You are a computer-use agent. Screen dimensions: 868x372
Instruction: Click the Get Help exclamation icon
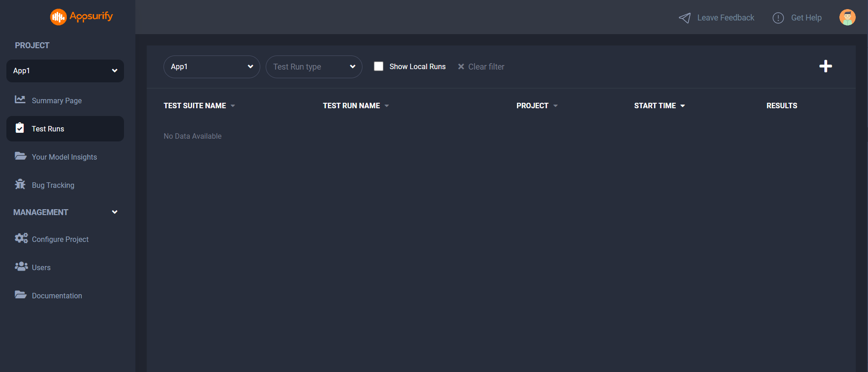click(x=778, y=18)
